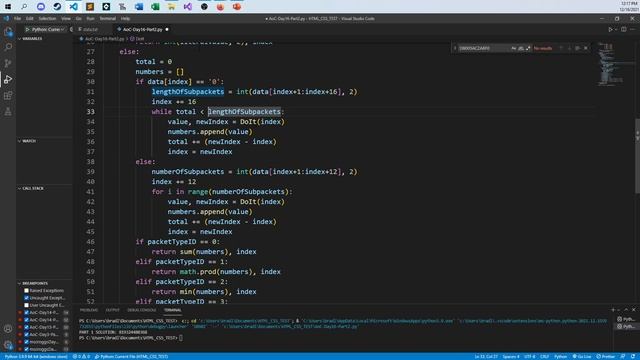Run the Python file from the editor title bar

coord(611,29)
